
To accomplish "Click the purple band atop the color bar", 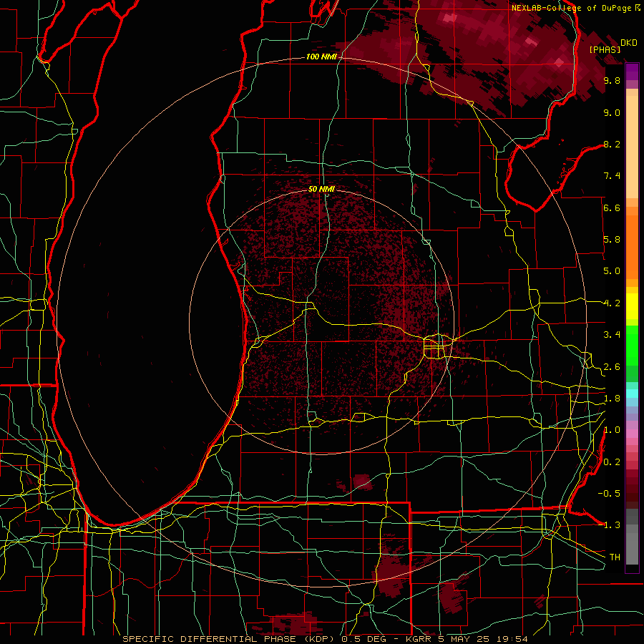I will 632,72.
